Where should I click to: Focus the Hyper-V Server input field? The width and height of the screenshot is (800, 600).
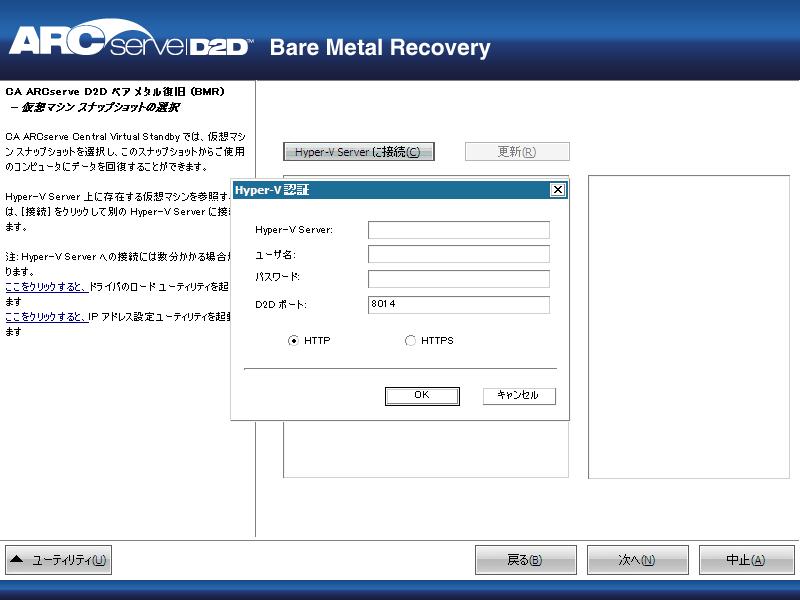click(x=459, y=230)
